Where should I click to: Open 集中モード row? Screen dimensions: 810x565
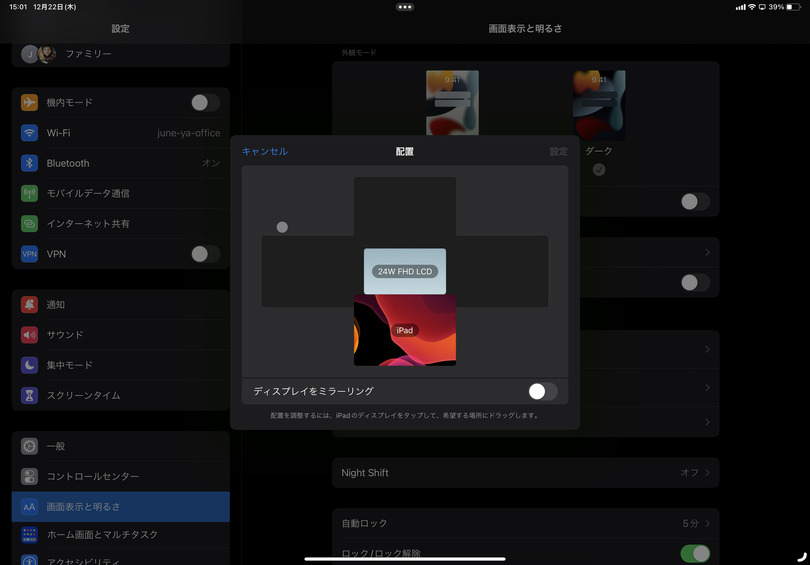point(120,365)
